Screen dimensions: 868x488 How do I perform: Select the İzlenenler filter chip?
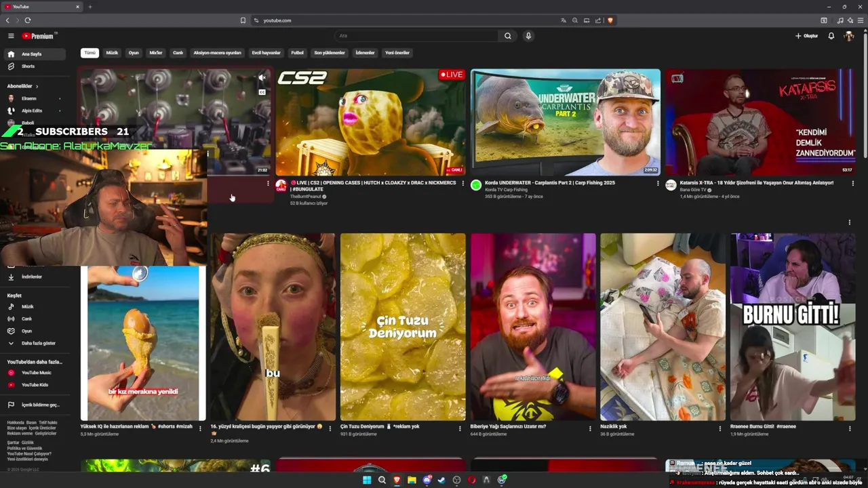[365, 53]
